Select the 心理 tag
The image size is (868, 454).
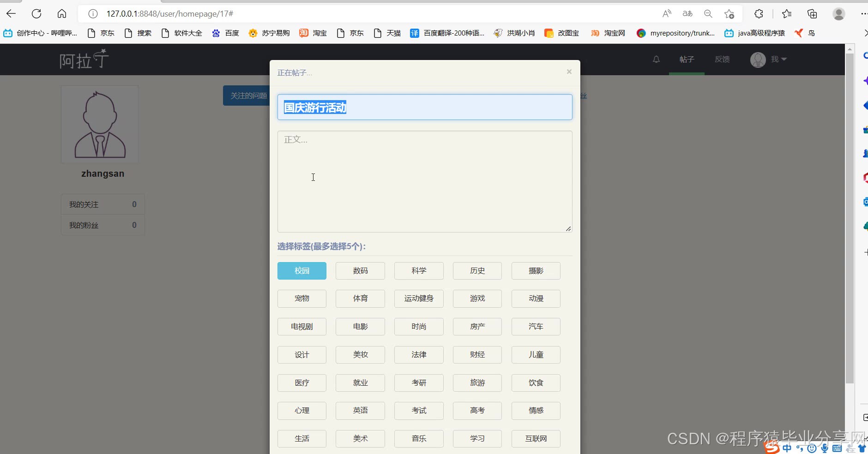coord(302,411)
